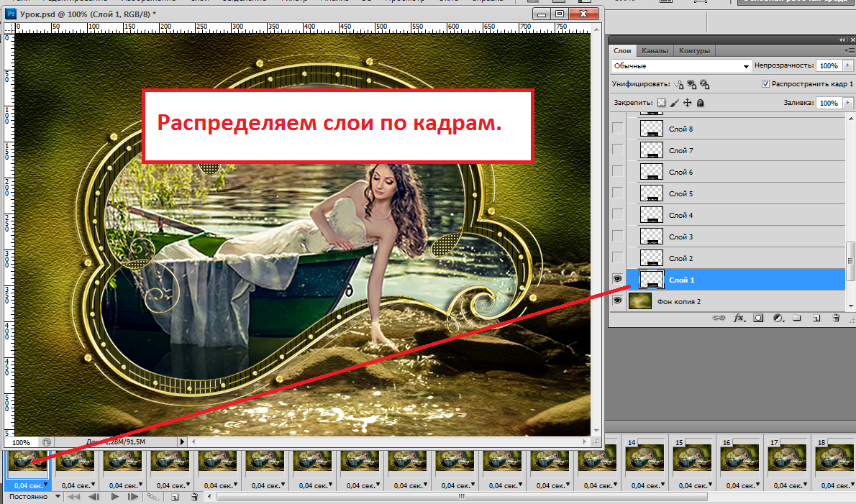This screenshot has width=856, height=504.
Task: Delete layer with Layers panel trash icon
Action: point(836,318)
